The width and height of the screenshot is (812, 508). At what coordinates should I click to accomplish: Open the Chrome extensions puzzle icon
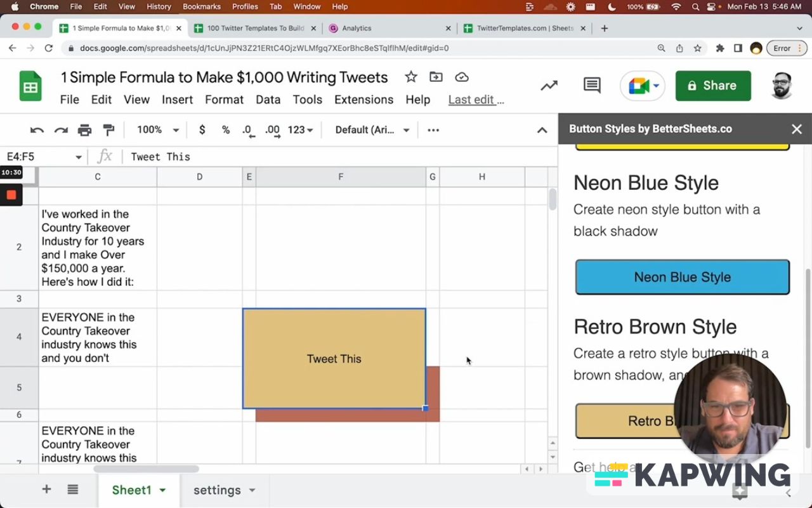(x=720, y=48)
